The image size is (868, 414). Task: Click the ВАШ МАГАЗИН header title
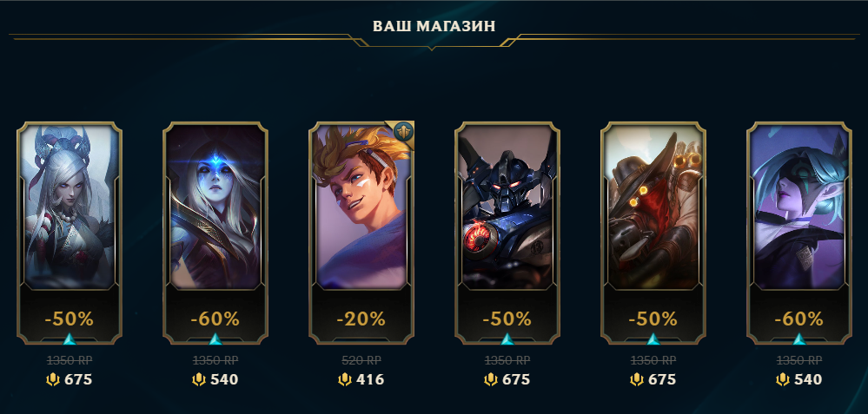[434, 26]
